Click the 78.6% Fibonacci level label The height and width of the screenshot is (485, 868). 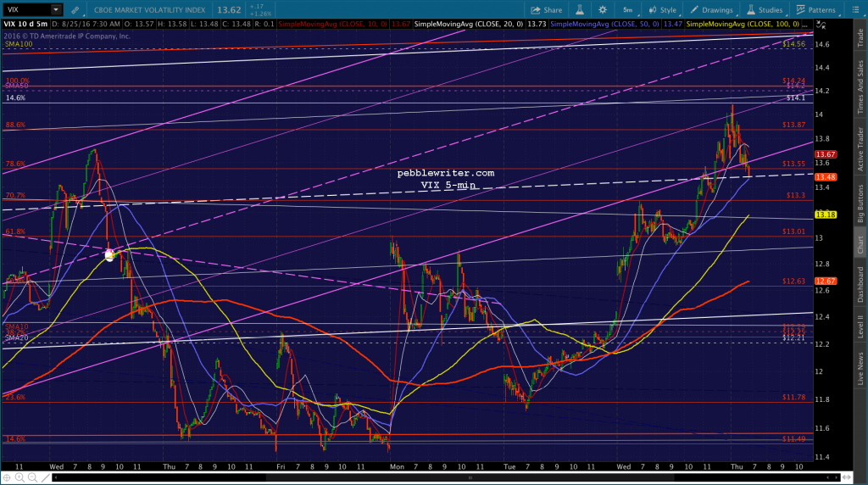[15, 164]
